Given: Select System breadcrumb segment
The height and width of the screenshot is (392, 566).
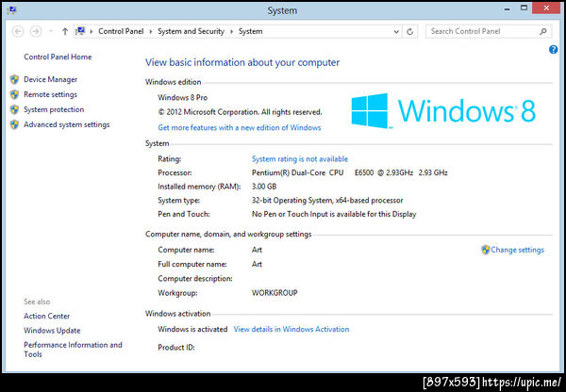Looking at the screenshot, I should click(250, 31).
